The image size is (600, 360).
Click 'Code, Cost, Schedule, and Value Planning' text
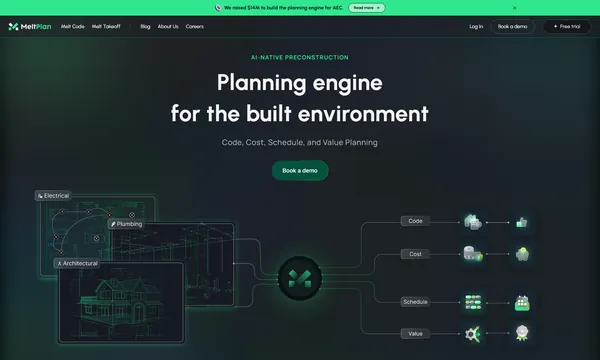[300, 142]
